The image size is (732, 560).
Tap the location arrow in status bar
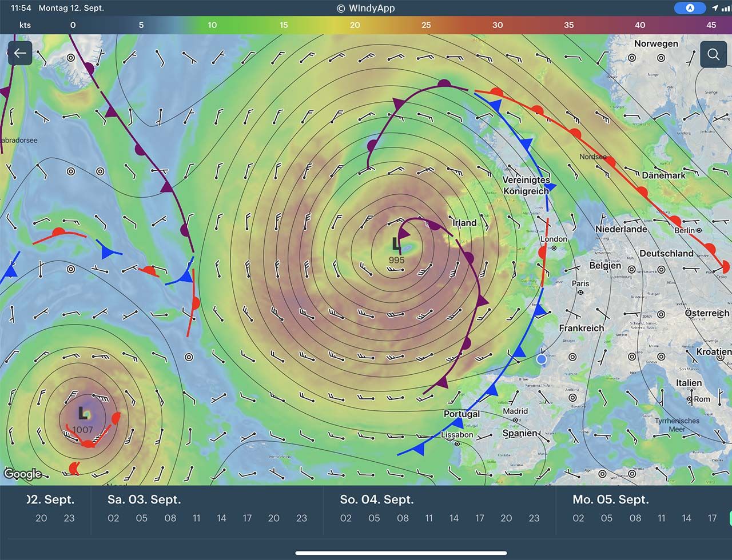(x=715, y=8)
